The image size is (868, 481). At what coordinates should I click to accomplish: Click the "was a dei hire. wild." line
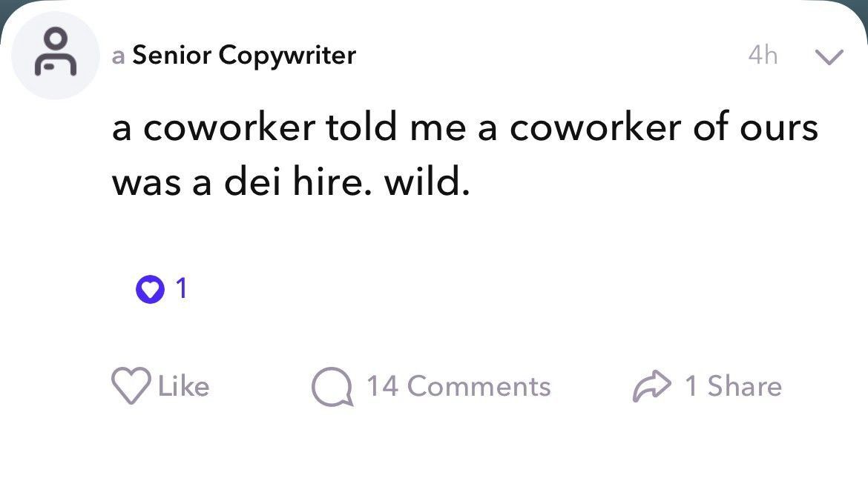291,182
